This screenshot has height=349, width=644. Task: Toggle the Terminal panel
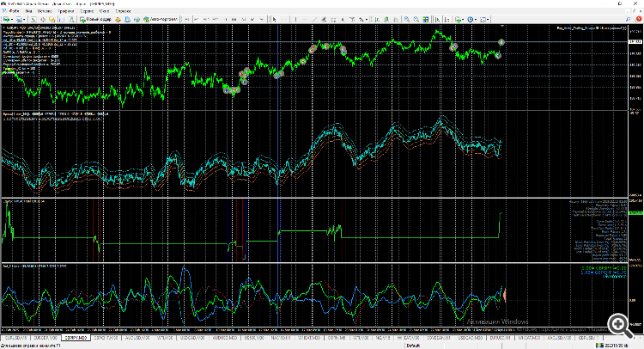click(x=62, y=19)
